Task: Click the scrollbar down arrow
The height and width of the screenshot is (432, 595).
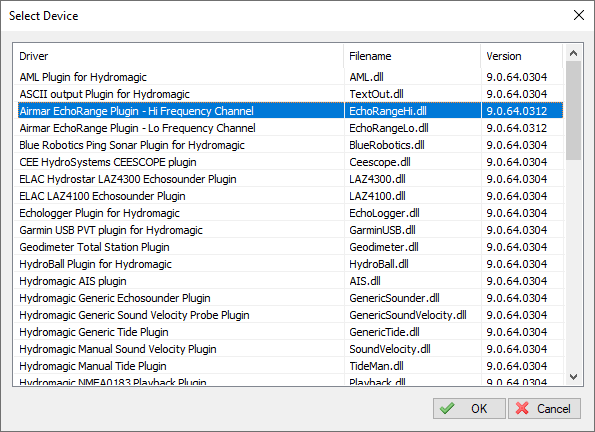Action: click(x=573, y=377)
